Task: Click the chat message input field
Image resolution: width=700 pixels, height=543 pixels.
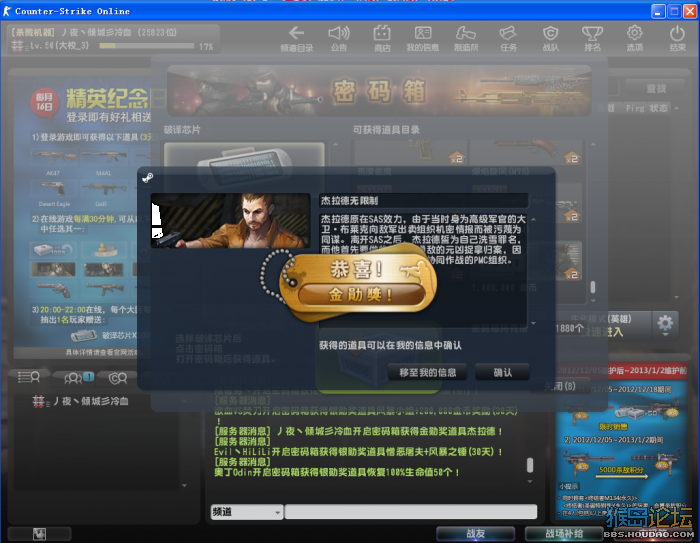Action: pyautogui.click(x=411, y=512)
